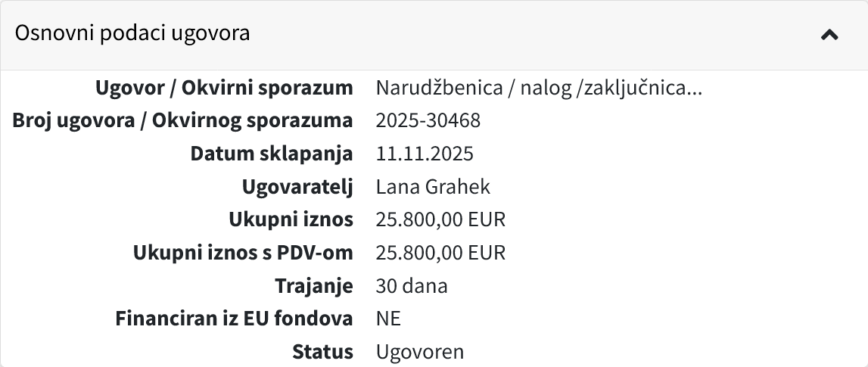Select the 'Ukupni iznos' amount value
868x367 pixels.
pyautogui.click(x=440, y=219)
